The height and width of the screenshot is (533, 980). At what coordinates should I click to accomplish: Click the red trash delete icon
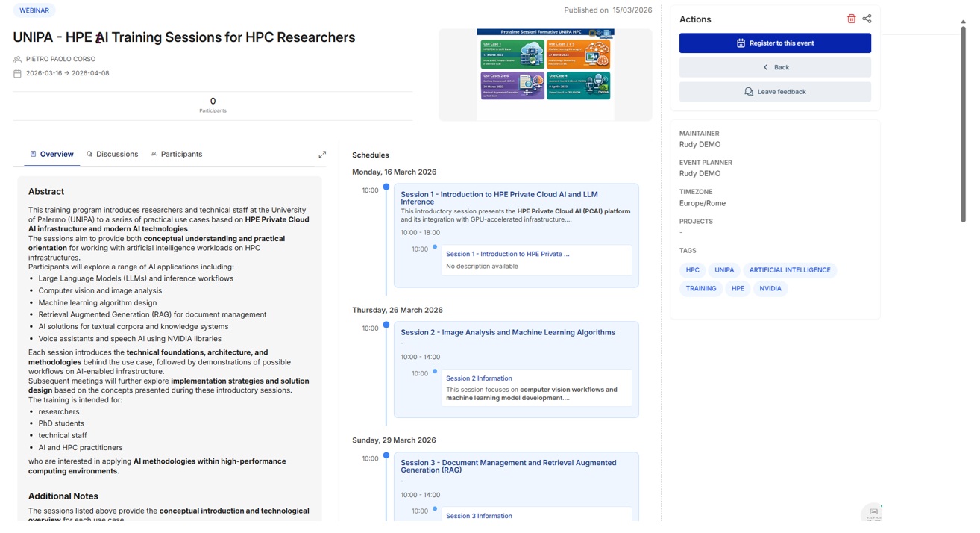(x=851, y=19)
